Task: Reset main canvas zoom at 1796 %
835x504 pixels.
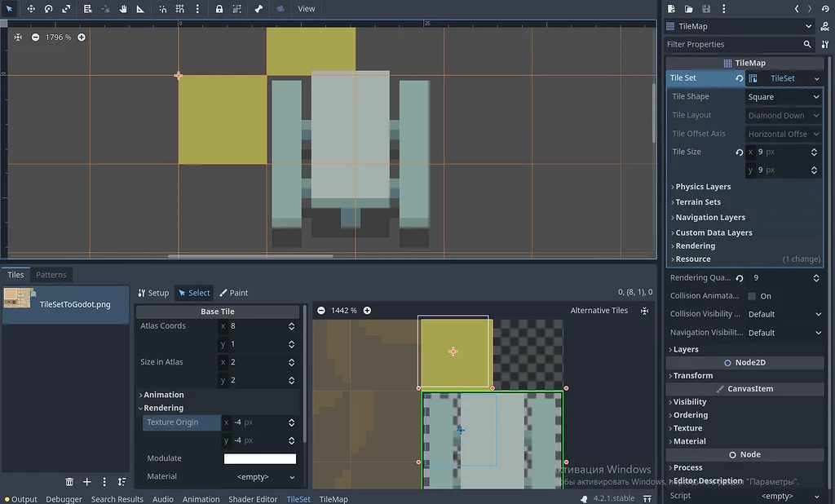Action: [58, 38]
